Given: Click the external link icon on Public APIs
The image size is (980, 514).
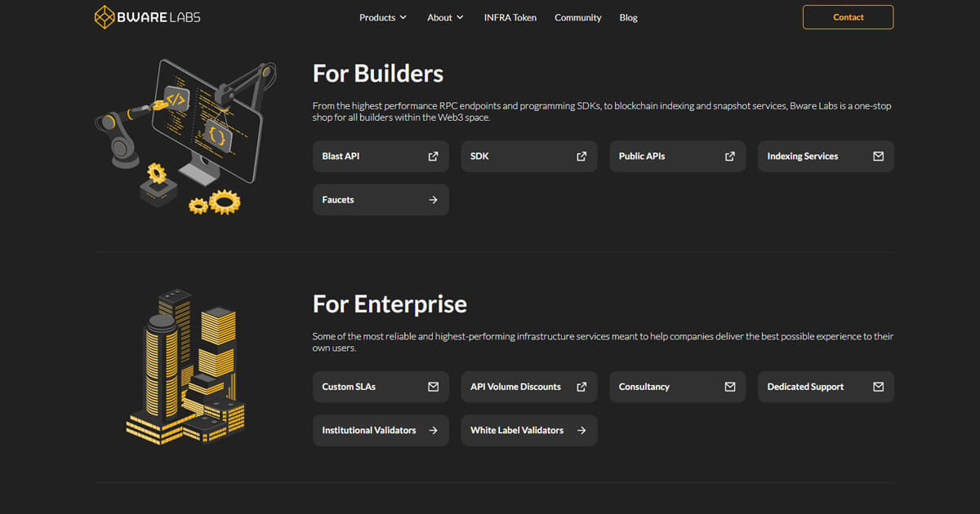Looking at the screenshot, I should (730, 157).
